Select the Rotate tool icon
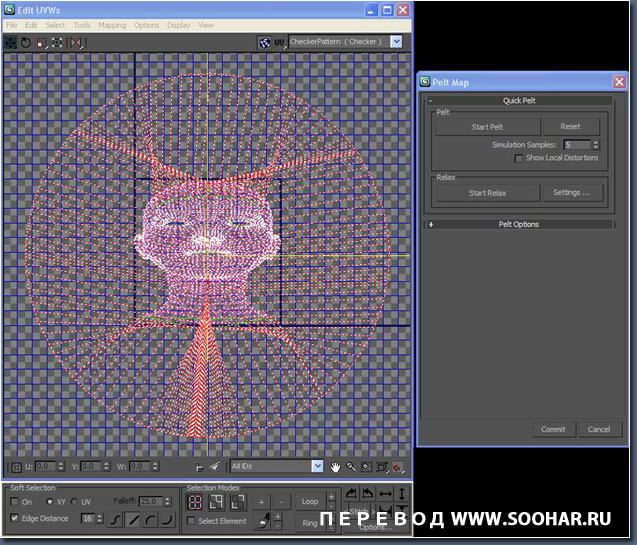This screenshot has width=637, height=545. click(26, 43)
